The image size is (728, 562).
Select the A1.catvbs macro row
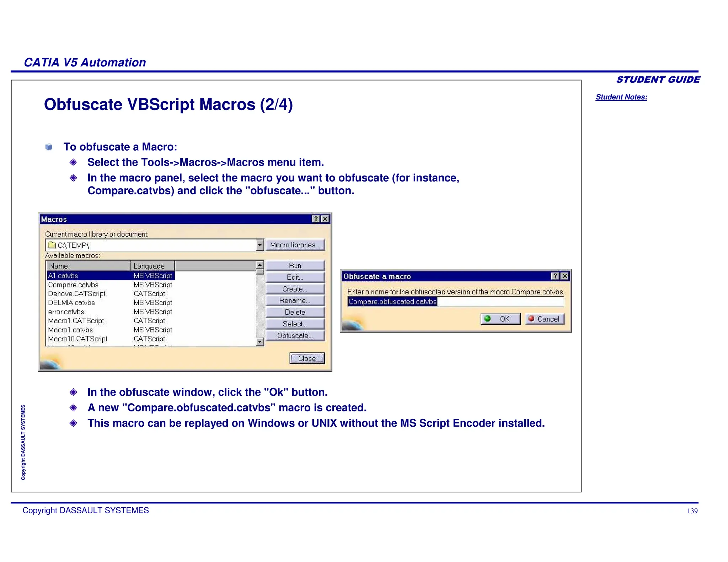[x=111, y=276]
